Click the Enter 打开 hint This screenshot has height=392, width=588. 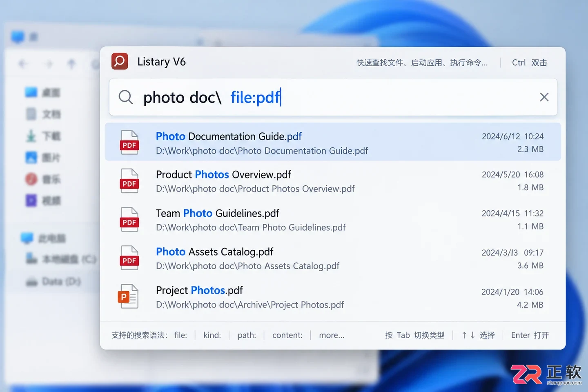pyautogui.click(x=530, y=335)
